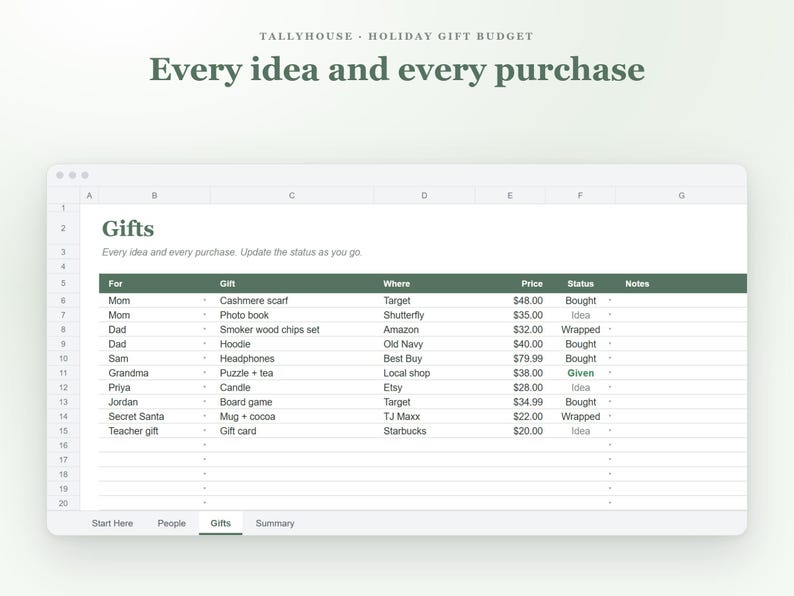
Task: Select column A header
Action: pyautogui.click(x=89, y=195)
